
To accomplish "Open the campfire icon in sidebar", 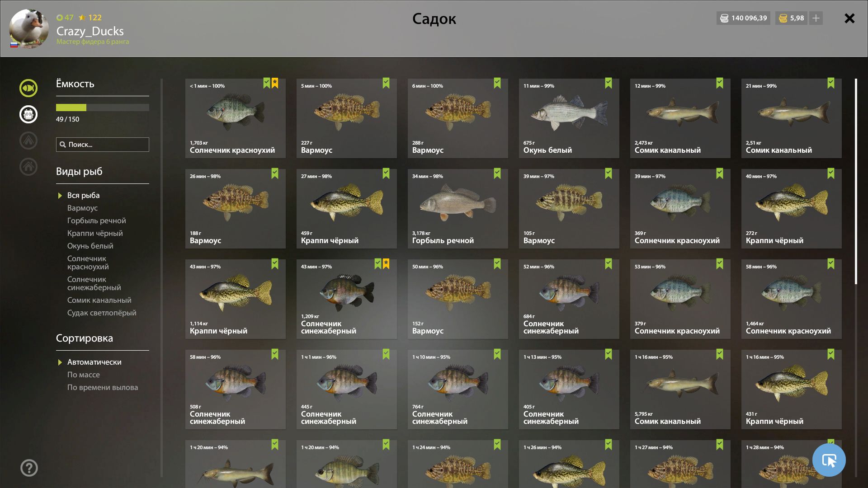I will pyautogui.click(x=28, y=141).
